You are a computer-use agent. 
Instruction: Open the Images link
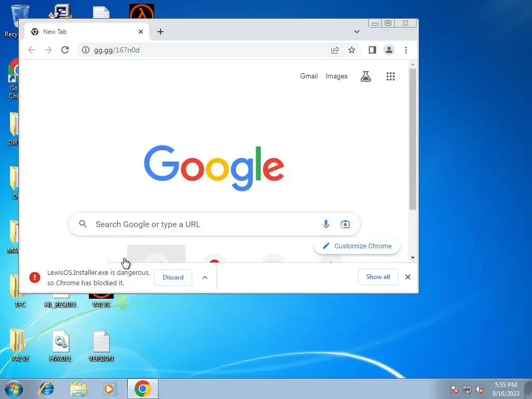[x=337, y=76]
